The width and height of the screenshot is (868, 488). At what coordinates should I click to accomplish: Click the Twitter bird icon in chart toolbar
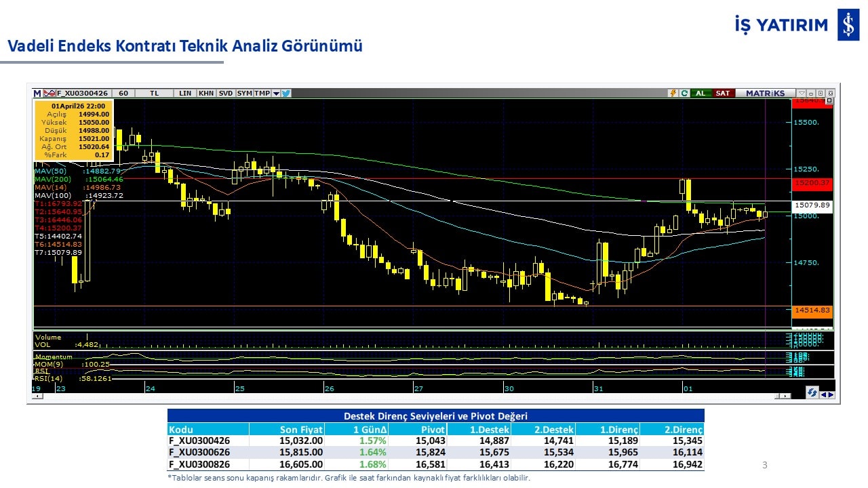click(x=286, y=94)
